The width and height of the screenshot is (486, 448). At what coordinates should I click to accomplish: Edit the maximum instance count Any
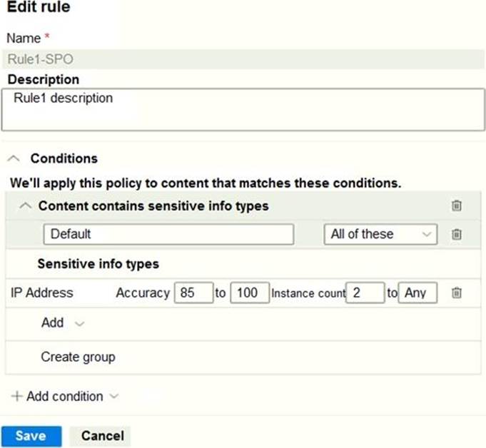417,292
